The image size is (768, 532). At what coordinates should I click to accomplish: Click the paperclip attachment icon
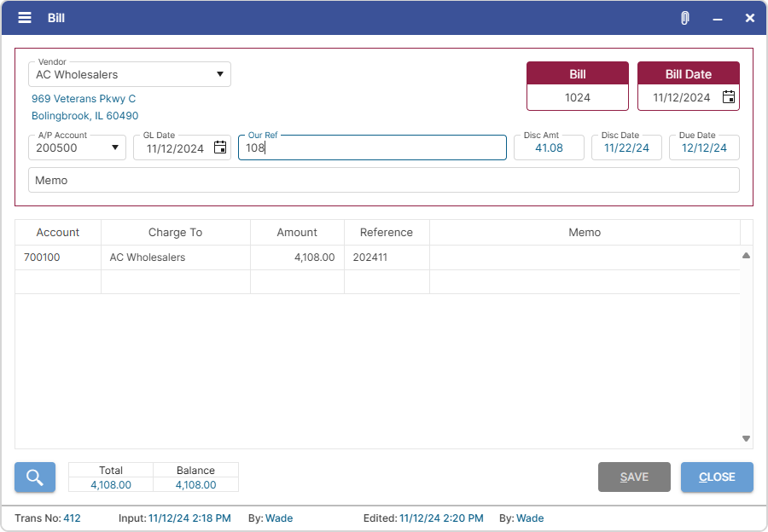[x=684, y=17]
